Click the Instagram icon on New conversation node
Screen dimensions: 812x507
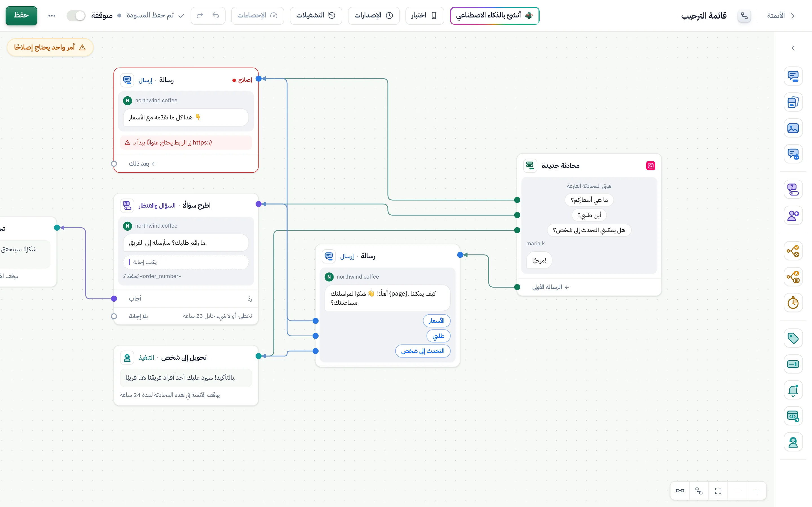click(650, 166)
